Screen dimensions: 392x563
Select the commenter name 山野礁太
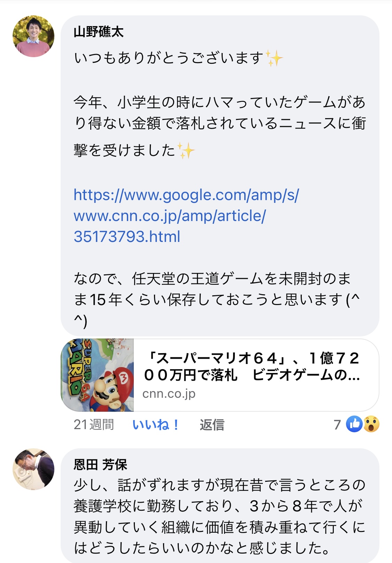pyautogui.click(x=99, y=32)
